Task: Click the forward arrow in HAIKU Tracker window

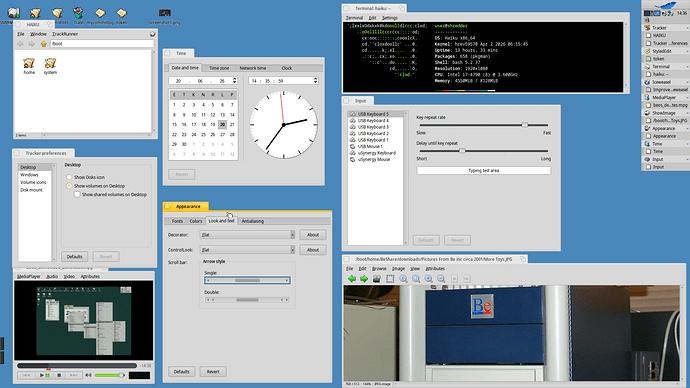Action: [x=32, y=44]
